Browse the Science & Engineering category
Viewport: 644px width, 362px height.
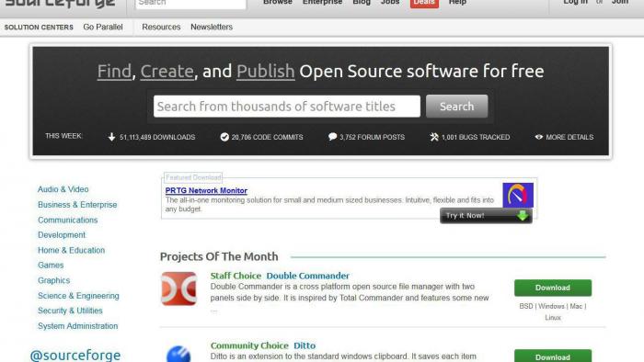(78, 296)
